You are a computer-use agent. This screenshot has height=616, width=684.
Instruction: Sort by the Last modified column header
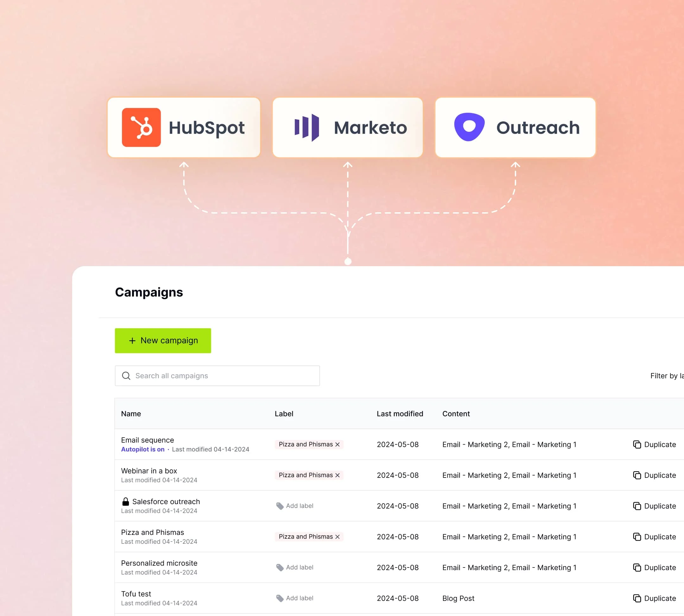pos(400,414)
